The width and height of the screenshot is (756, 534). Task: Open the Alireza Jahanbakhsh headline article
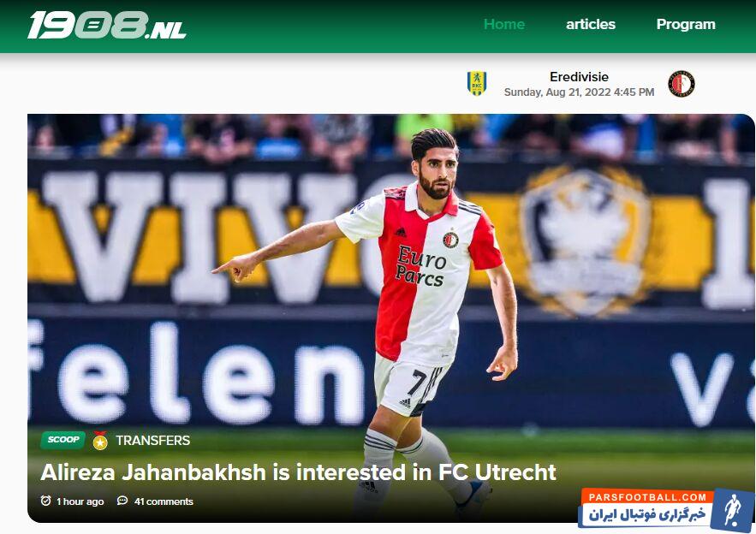coord(298,472)
